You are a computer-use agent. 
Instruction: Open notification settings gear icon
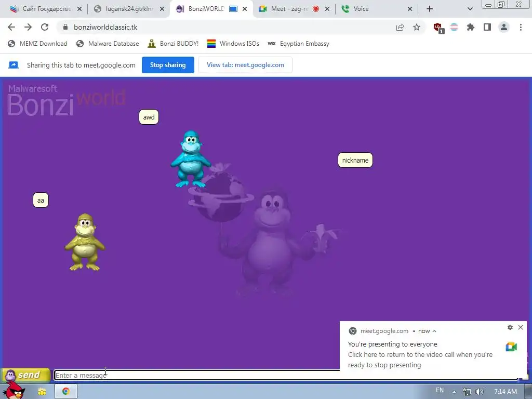[510, 327]
